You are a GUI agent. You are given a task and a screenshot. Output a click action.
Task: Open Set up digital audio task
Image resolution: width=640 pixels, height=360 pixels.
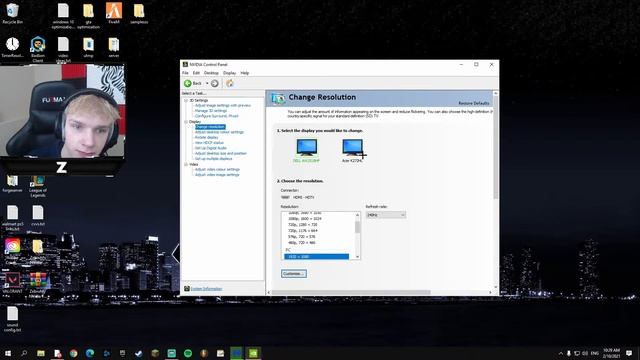pos(211,148)
